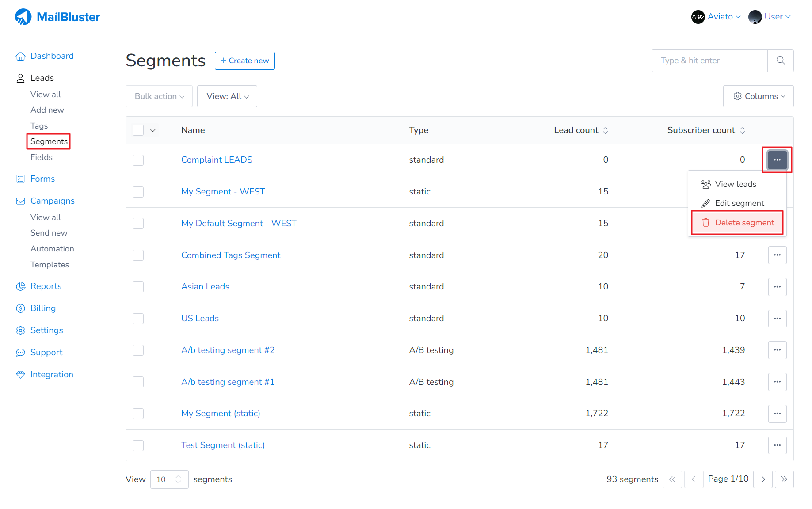The image size is (812, 509).
Task: Open the Combined Tags Segment link
Action: [x=230, y=255]
